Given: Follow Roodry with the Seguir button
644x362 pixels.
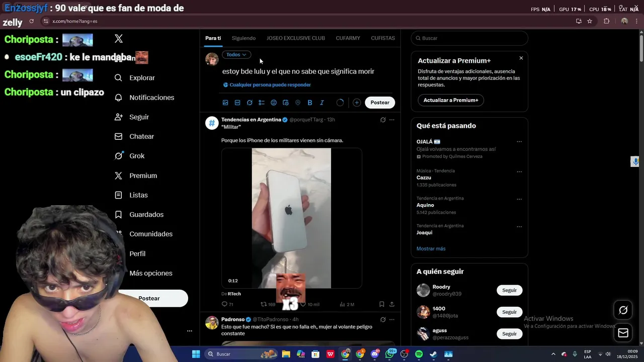Looking at the screenshot, I should (509, 290).
